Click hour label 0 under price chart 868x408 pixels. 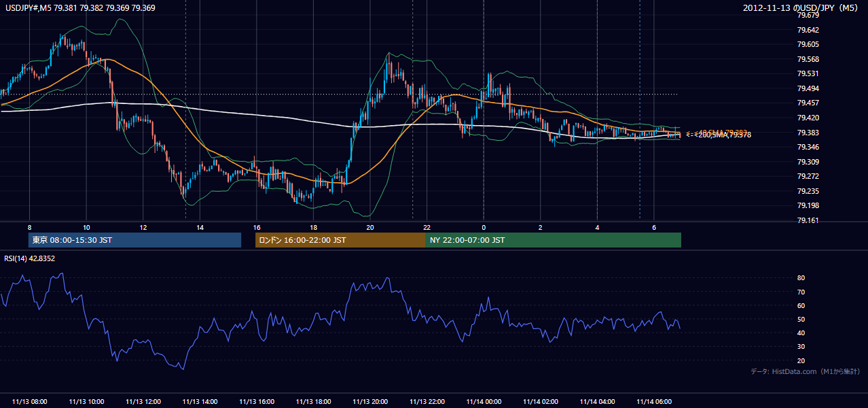(484, 227)
